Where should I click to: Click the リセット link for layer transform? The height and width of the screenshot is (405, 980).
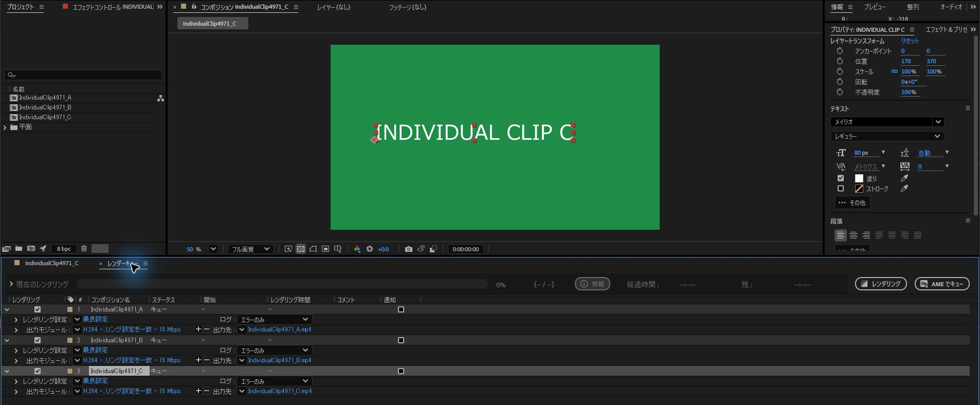[x=910, y=41]
